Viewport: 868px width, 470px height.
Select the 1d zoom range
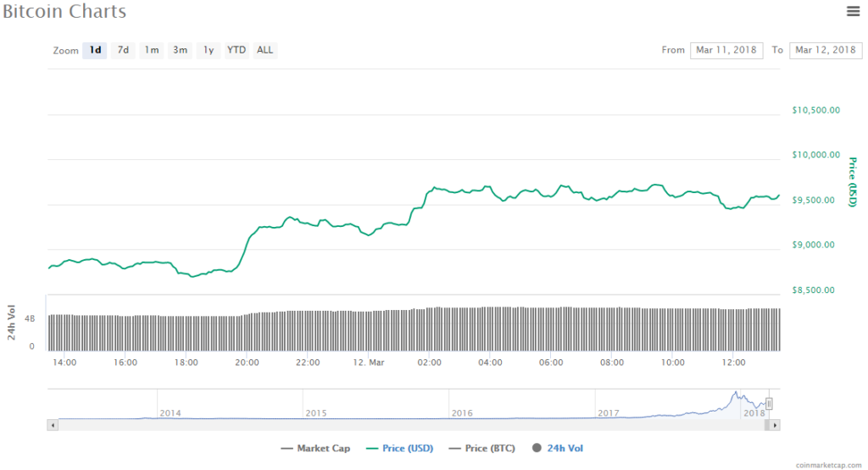[95, 50]
